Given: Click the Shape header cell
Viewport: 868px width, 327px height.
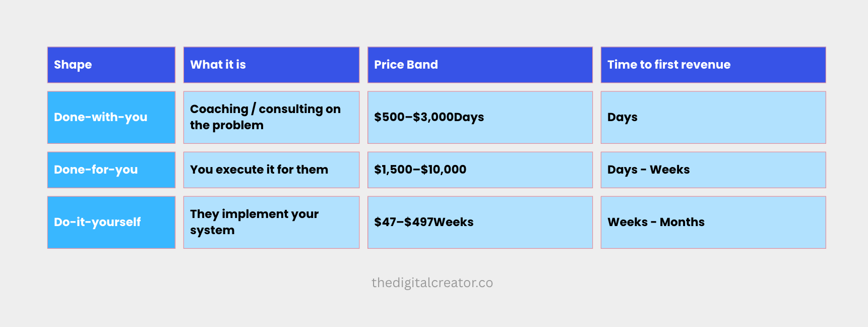Looking at the screenshot, I should pyautogui.click(x=111, y=65).
